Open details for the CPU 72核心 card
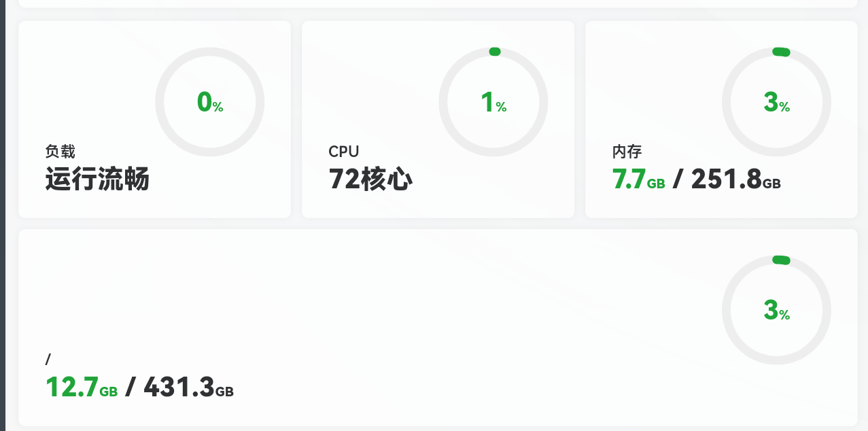 438,119
